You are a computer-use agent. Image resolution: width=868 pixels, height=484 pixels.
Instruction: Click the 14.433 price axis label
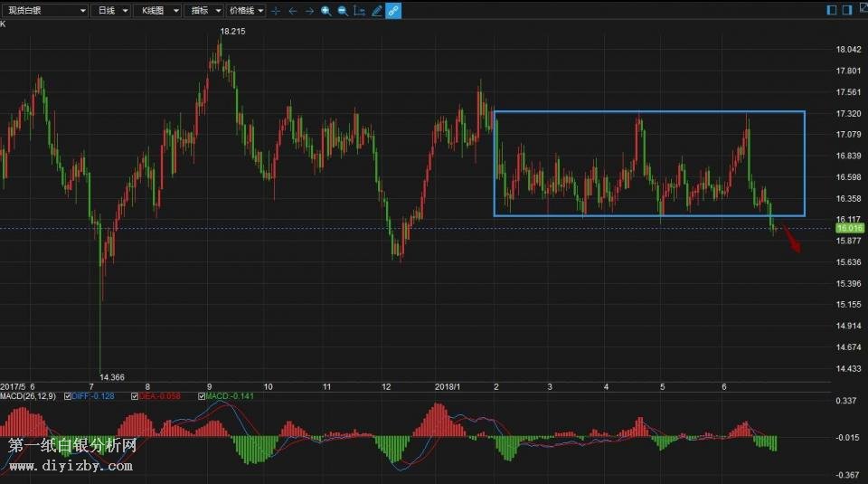pos(848,368)
